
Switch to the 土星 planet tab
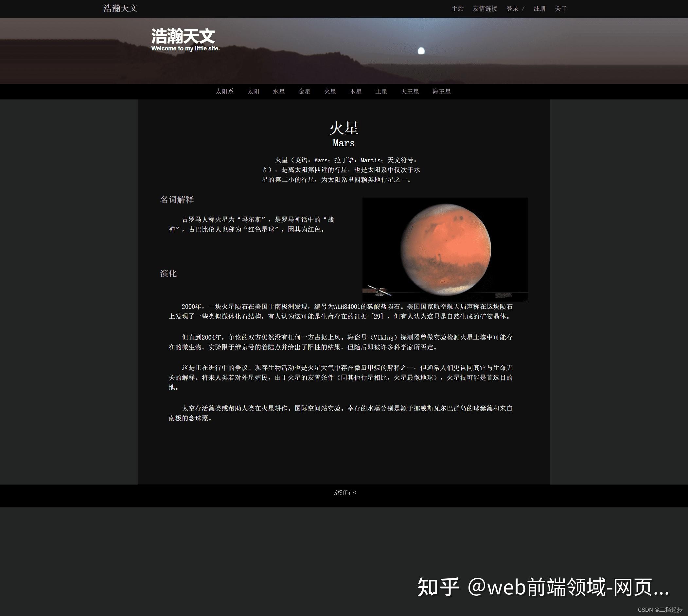(381, 91)
